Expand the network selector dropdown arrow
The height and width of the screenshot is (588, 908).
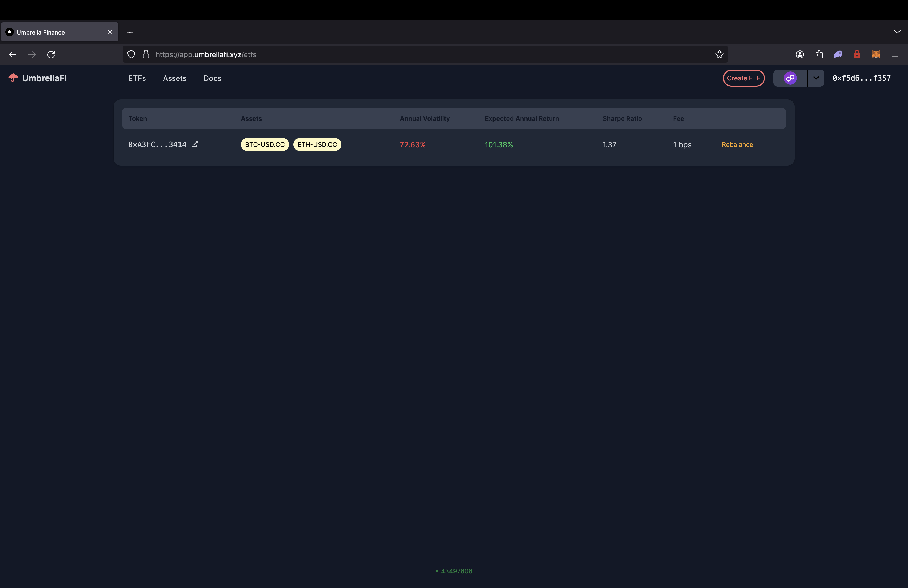(816, 78)
